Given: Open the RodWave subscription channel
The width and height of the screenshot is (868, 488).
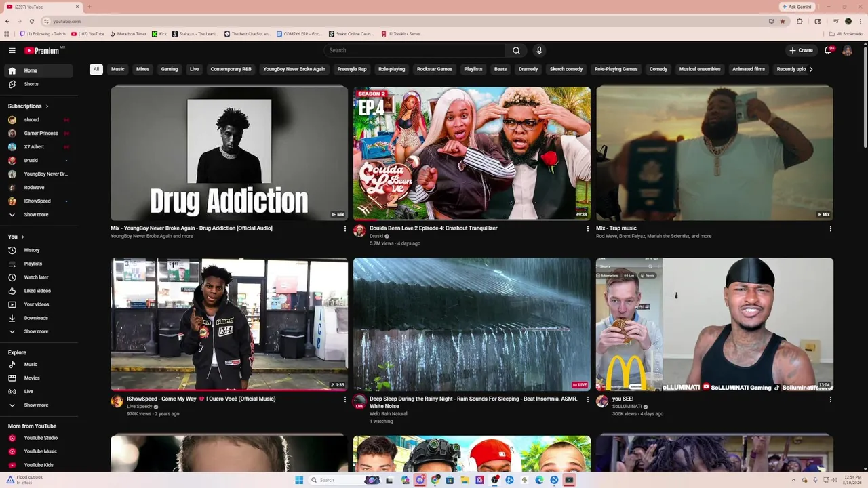Looking at the screenshot, I should pos(38,188).
